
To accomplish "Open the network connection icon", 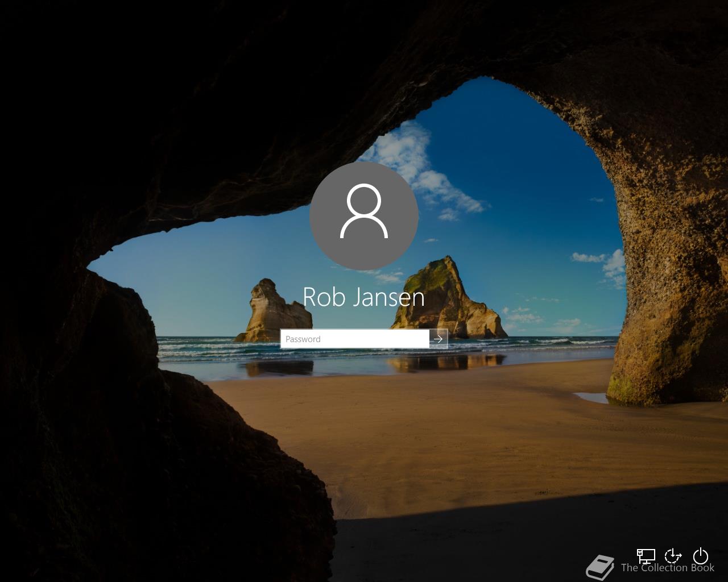I will click(x=646, y=556).
